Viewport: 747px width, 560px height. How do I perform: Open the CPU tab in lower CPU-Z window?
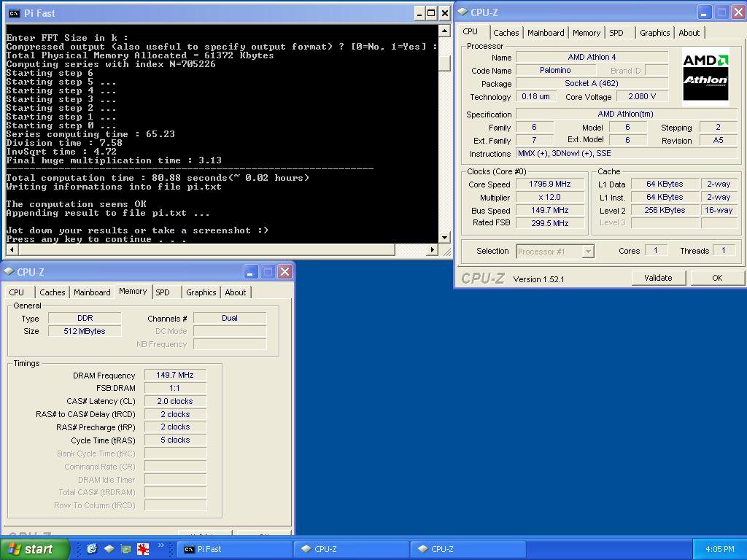coord(16,292)
